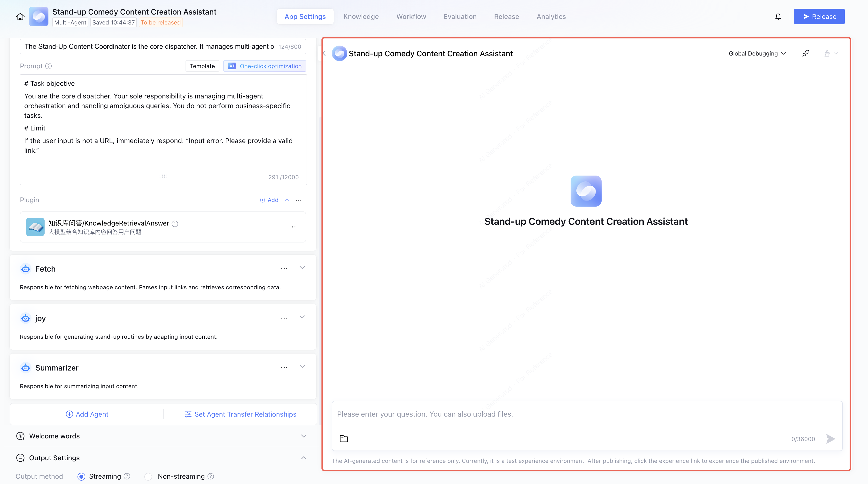The height and width of the screenshot is (484, 868).
Task: Click the debugging link icon near Global Debugging
Action: (x=805, y=53)
